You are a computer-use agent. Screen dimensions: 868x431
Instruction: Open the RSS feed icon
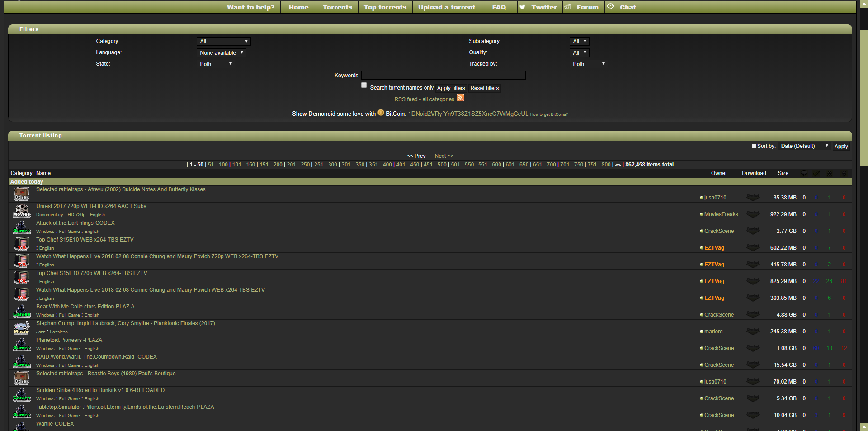coord(460,98)
